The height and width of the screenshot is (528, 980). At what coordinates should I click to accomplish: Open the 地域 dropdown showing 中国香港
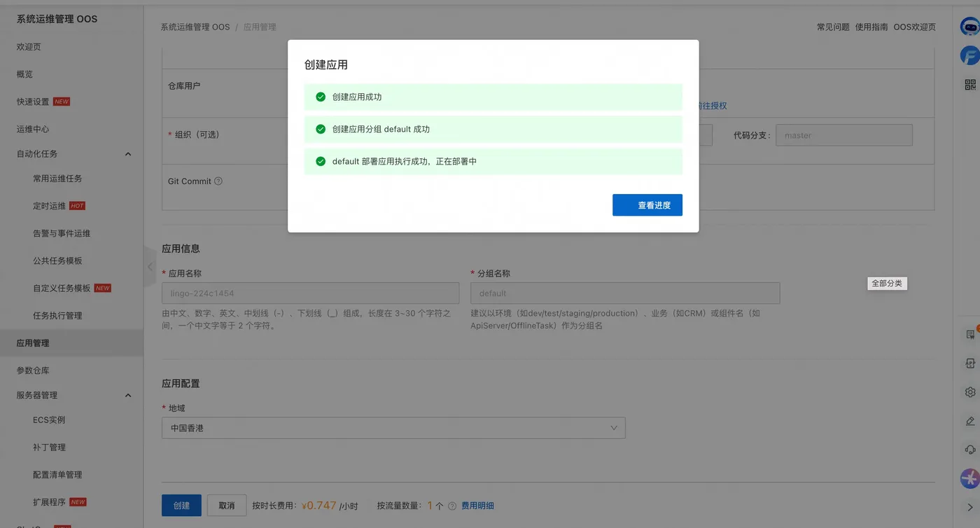[x=393, y=428]
